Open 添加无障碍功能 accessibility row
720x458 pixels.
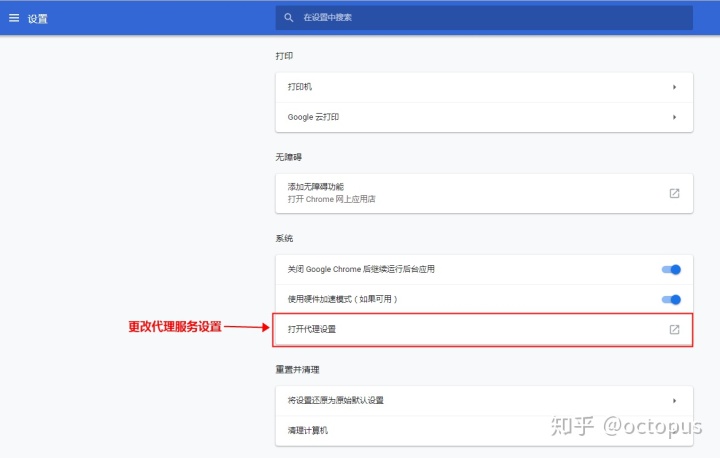484,193
